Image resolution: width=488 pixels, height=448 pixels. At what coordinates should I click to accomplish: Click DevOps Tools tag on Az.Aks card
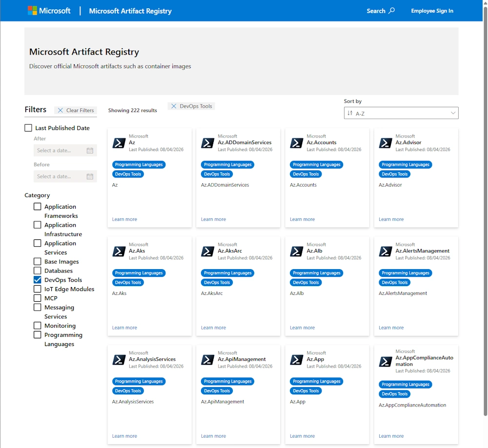128,282
